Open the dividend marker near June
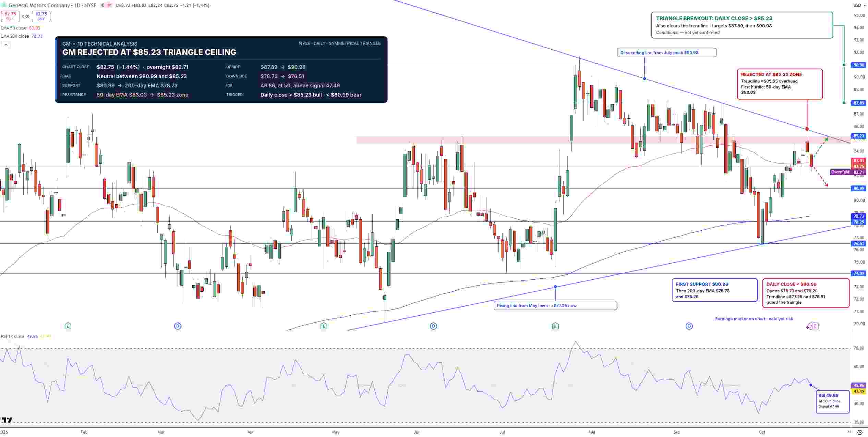The image size is (868, 437). click(x=433, y=326)
